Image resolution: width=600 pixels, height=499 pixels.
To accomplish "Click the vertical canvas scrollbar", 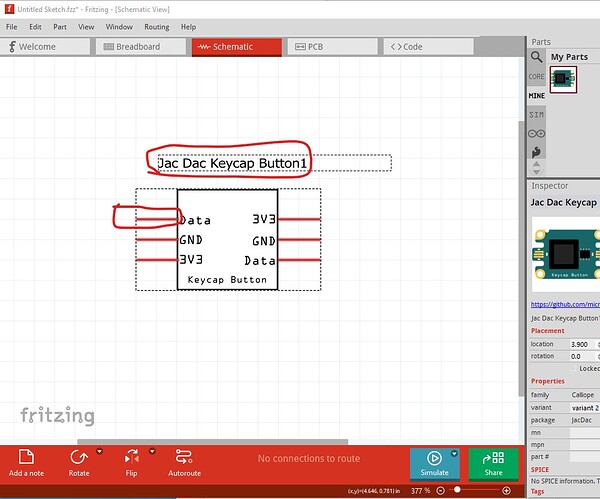I will 521,258.
